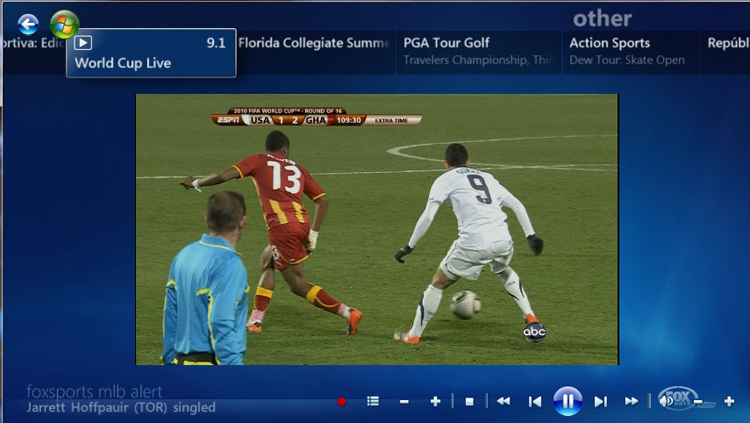The height and width of the screenshot is (423, 750).
Task: Open Action Sports Dew Tour listing
Action: (x=632, y=52)
